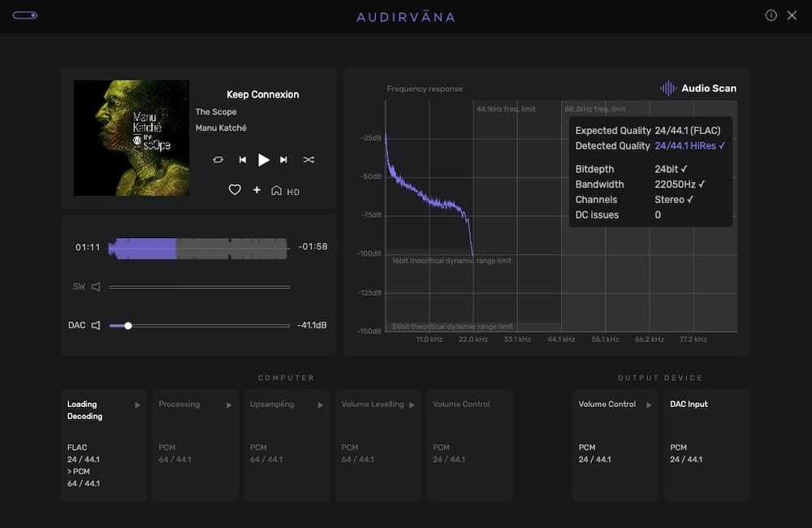The height and width of the screenshot is (528, 812).
Task: Click the FLAC format text in Loading card
Action: (77, 447)
